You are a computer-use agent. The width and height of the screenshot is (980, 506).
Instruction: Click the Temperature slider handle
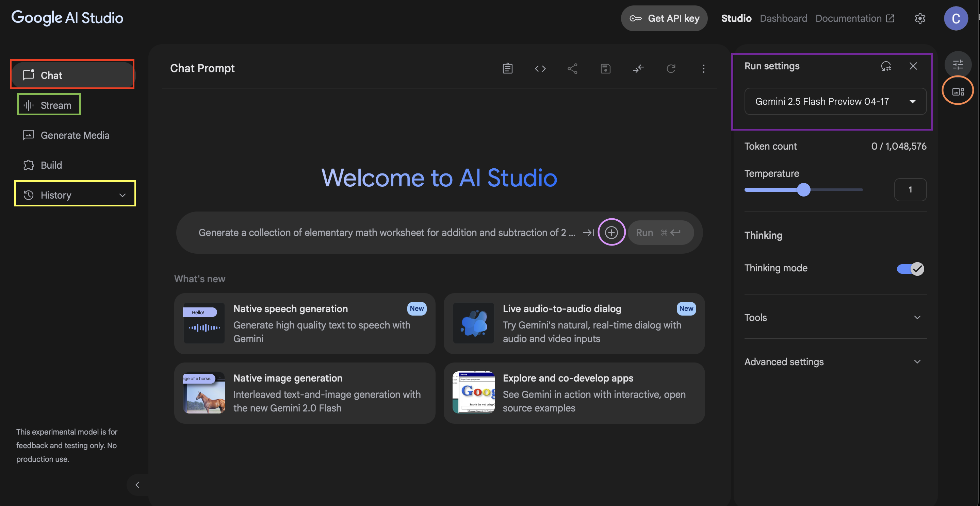coord(803,190)
